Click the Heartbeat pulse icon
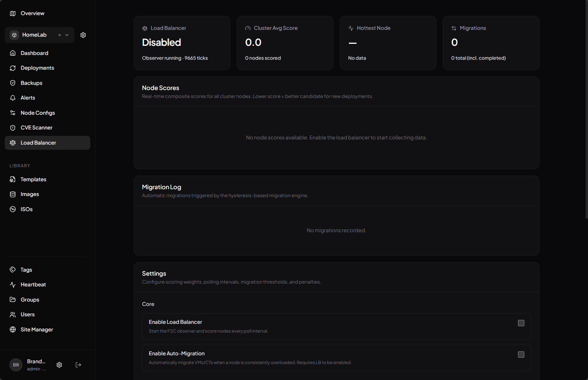 tap(13, 285)
